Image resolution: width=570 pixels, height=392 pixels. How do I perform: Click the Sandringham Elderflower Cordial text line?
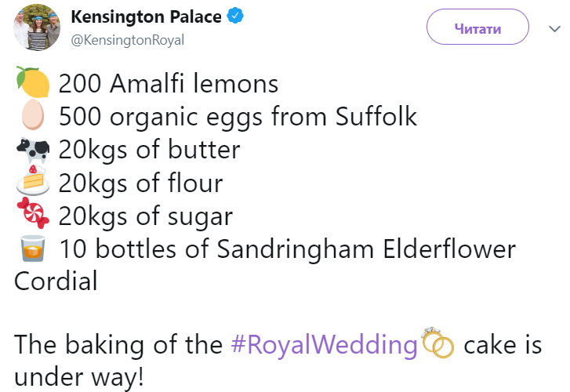[x=287, y=249]
